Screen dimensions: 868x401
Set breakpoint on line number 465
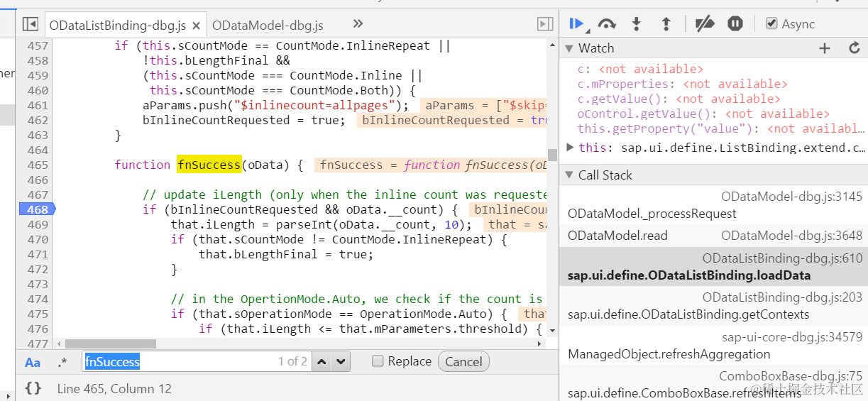tap(38, 165)
